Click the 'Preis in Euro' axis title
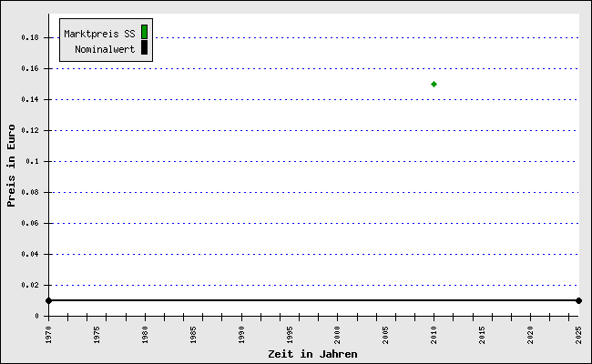592x364 pixels. (11, 166)
